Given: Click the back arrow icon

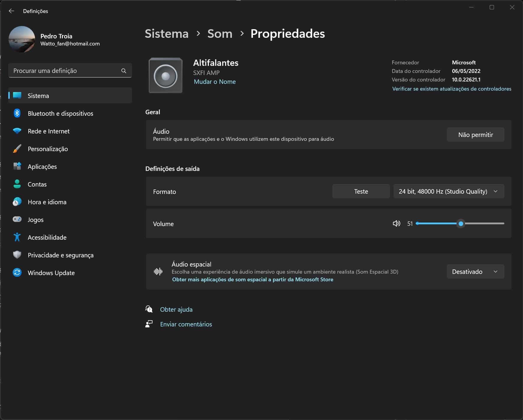Looking at the screenshot, I should point(12,11).
